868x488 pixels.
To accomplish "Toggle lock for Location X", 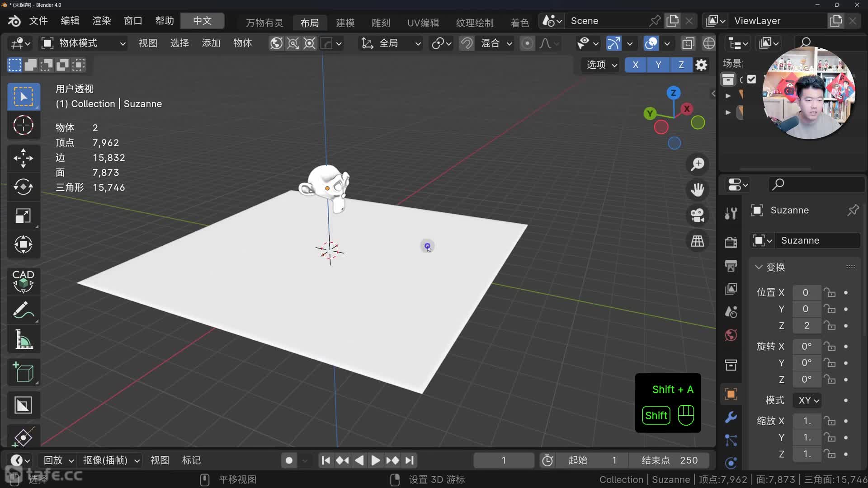I will coord(829,292).
